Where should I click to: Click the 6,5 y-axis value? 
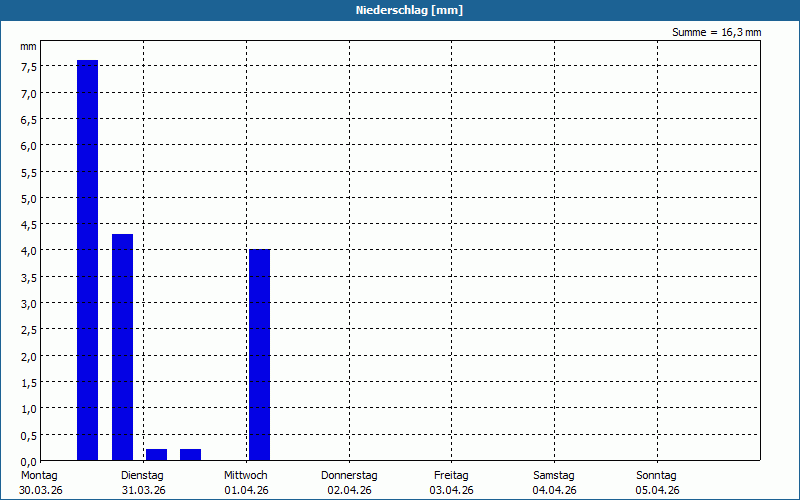(29, 120)
